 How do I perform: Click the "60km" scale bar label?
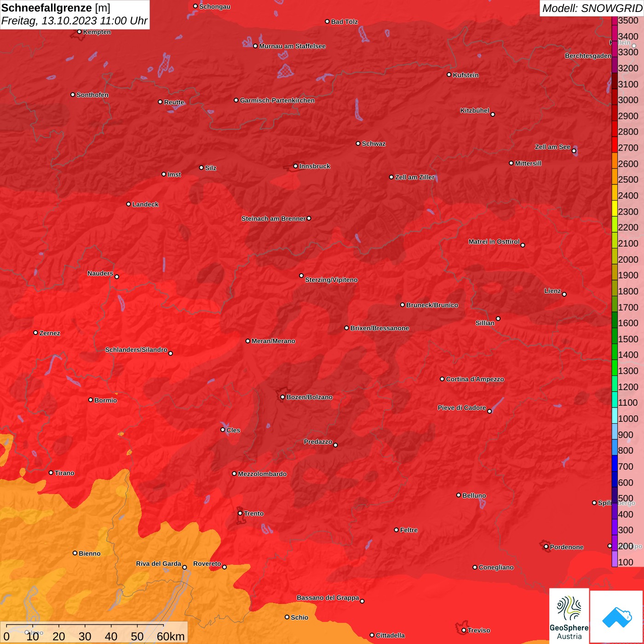coord(171,636)
